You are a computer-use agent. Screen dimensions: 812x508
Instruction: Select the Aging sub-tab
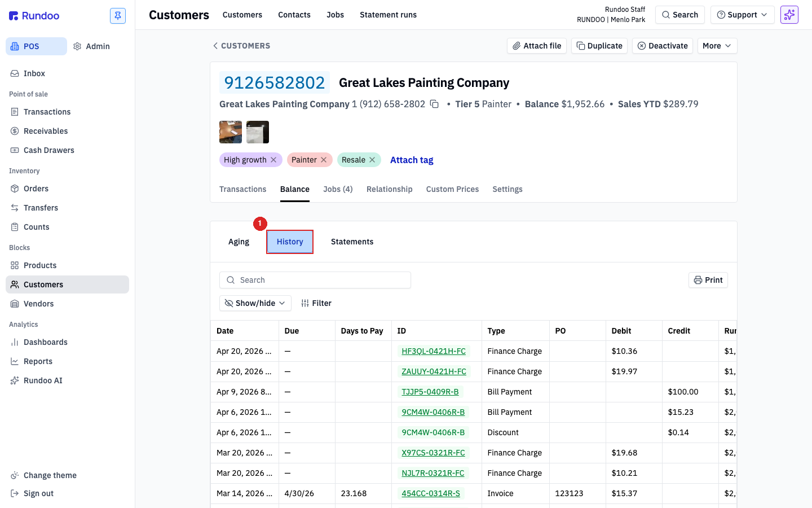[239, 242]
